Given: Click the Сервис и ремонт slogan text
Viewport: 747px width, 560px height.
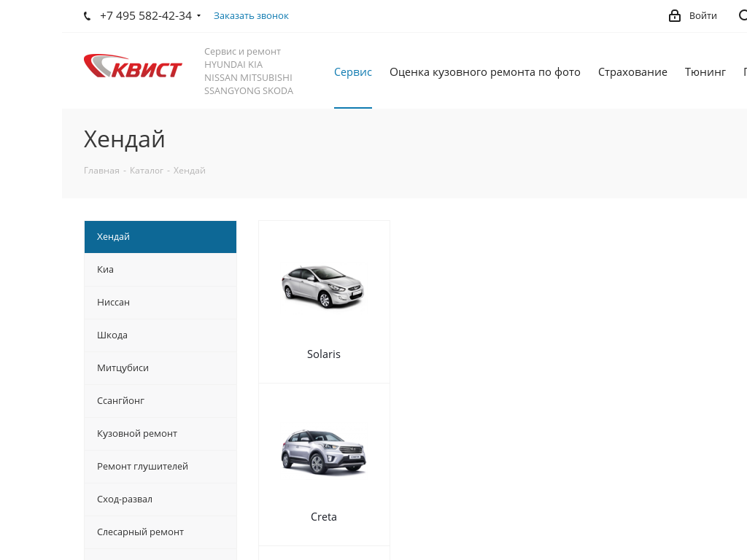Looking at the screenshot, I should [x=249, y=71].
